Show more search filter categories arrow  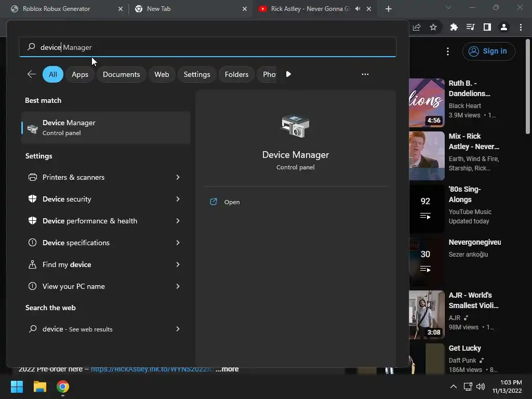click(288, 74)
